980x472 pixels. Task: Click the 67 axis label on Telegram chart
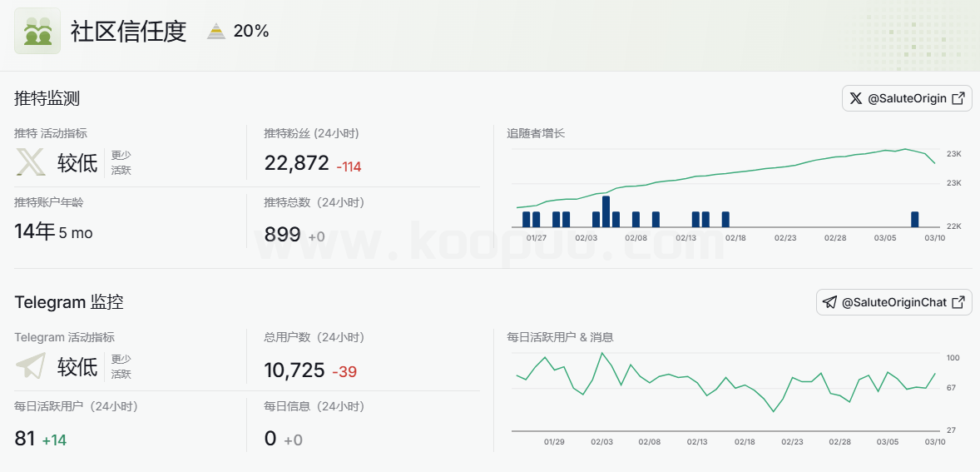point(951,388)
